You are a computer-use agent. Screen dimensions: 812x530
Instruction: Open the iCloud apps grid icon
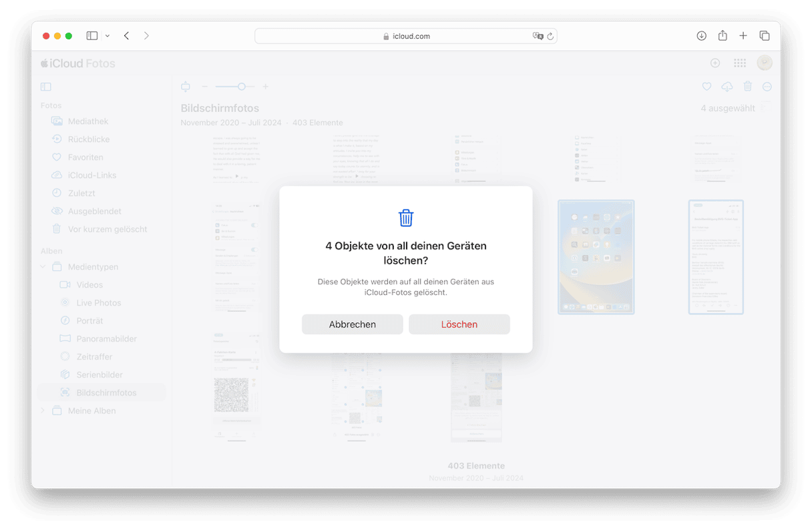click(x=740, y=63)
